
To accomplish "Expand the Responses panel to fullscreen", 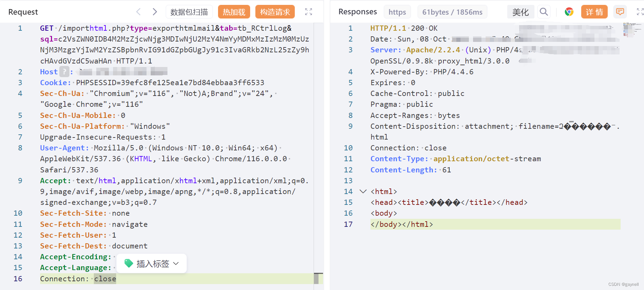I will (x=640, y=12).
